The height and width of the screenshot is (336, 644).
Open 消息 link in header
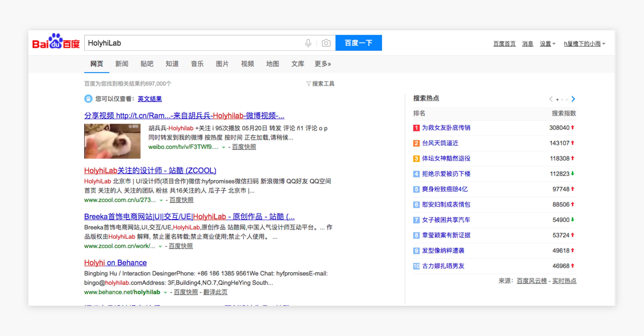[x=528, y=44]
